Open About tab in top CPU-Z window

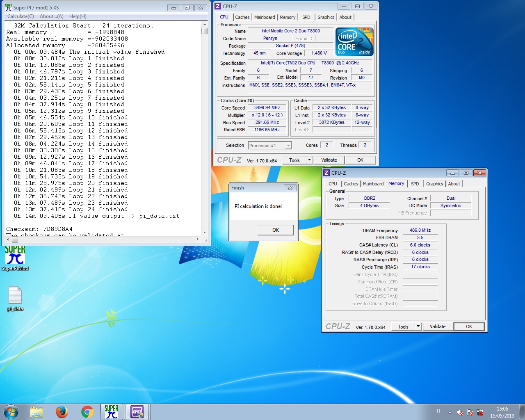[345, 17]
